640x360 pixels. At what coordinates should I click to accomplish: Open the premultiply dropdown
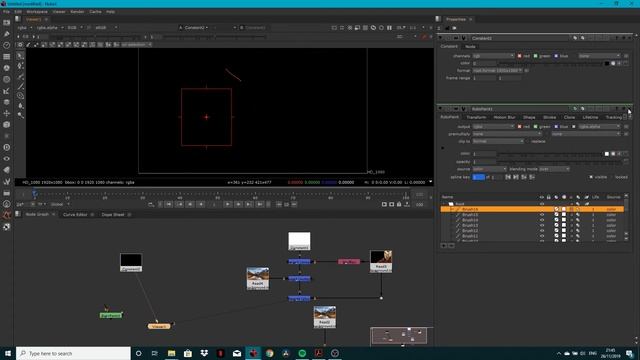tap(507, 134)
